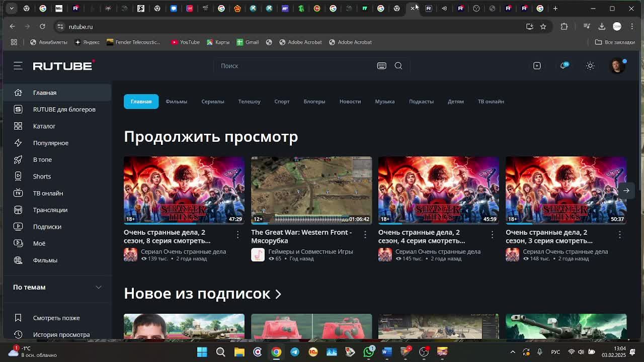The height and width of the screenshot is (362, 644).
Task: Open the RUTUBE hamburger menu
Action: coord(18,66)
